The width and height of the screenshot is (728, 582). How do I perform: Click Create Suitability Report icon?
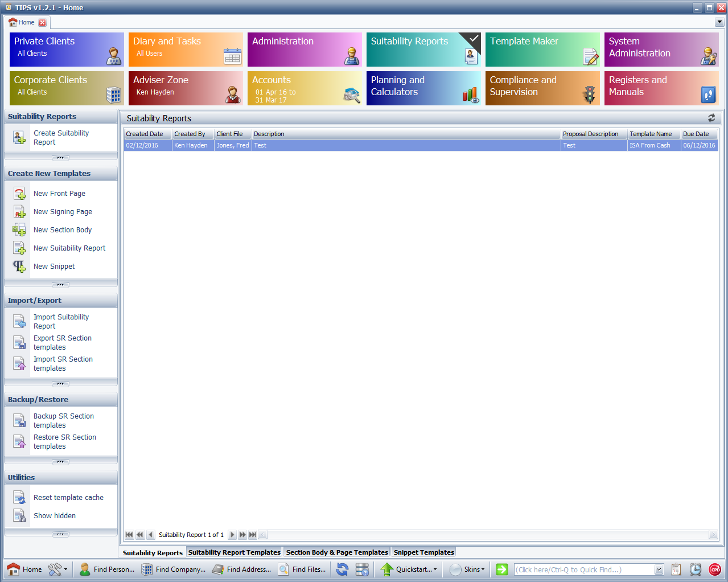point(19,138)
